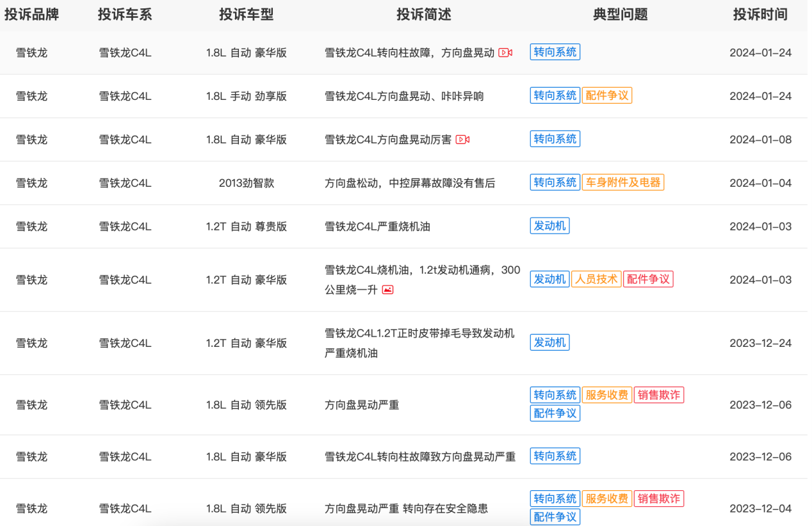Play video icon beside 转向柱故障，方向盘晃动 complaint
The image size is (812, 526).
[x=505, y=53]
